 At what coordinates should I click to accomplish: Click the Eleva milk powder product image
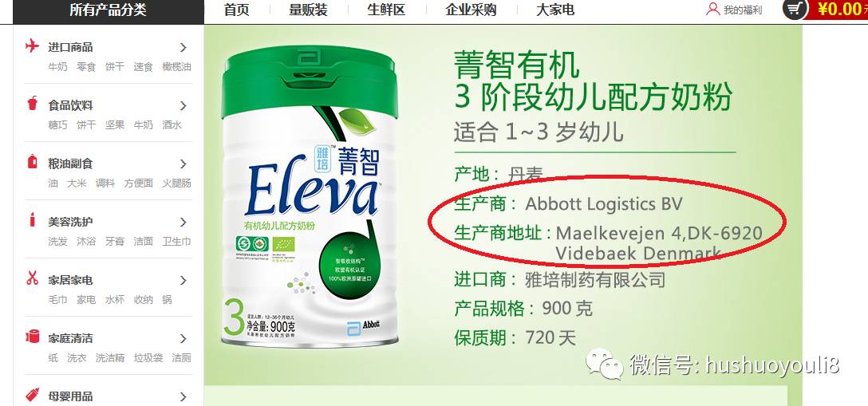tap(309, 195)
